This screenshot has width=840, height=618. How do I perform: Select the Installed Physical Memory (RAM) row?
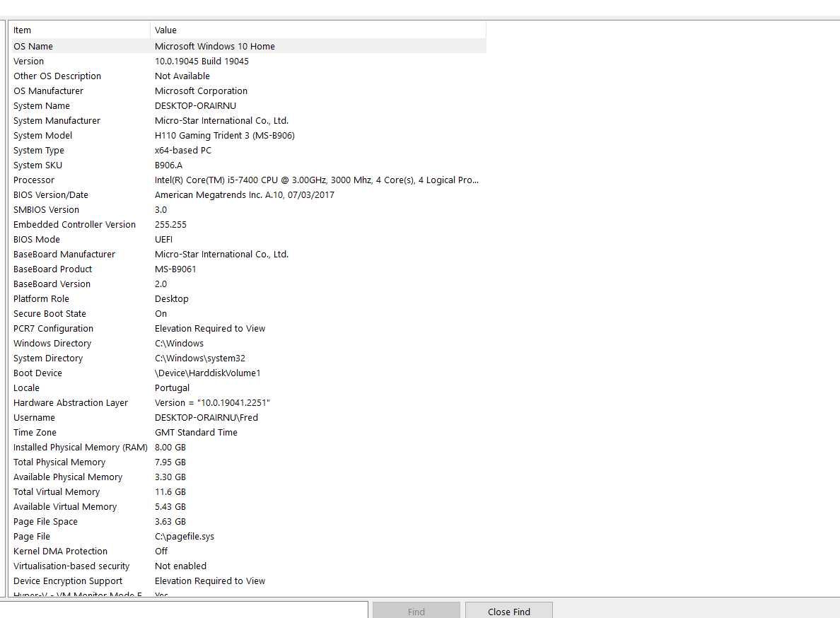247,447
